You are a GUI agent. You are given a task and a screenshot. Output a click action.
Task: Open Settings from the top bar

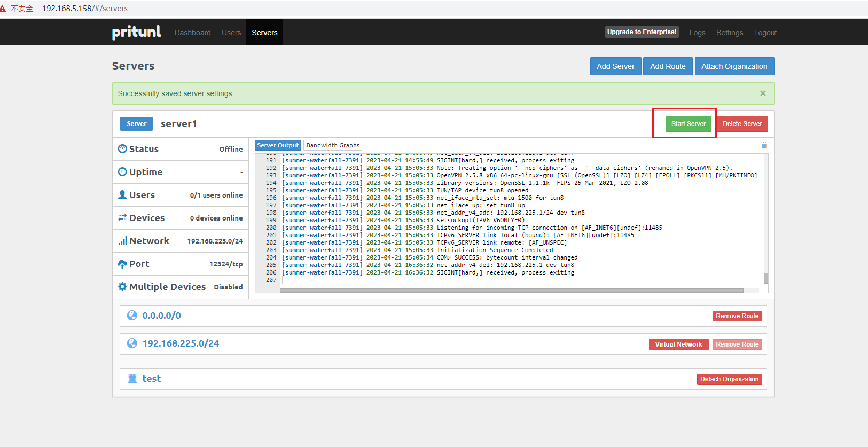coord(730,33)
